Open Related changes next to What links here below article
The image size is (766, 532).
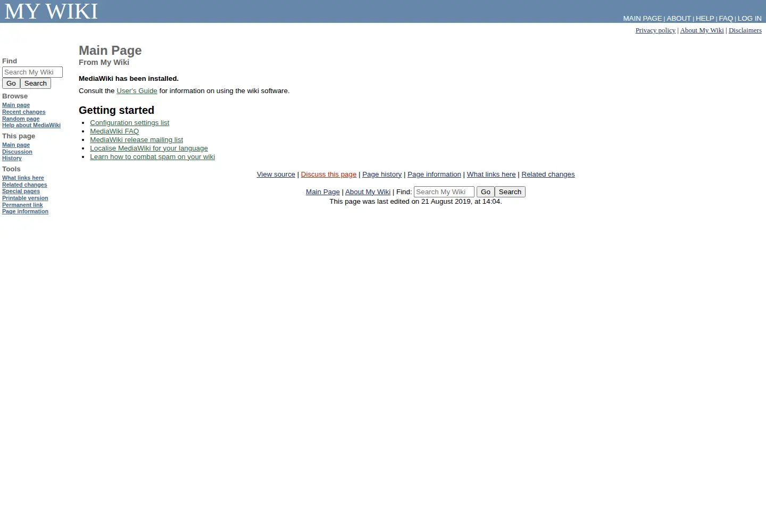coord(548,174)
